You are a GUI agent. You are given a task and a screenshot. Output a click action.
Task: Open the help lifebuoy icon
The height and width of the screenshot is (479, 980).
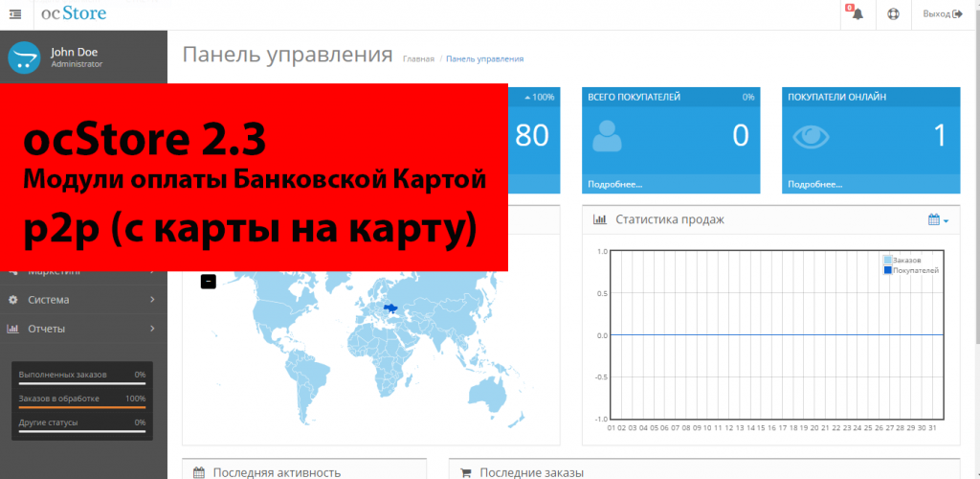click(x=893, y=14)
